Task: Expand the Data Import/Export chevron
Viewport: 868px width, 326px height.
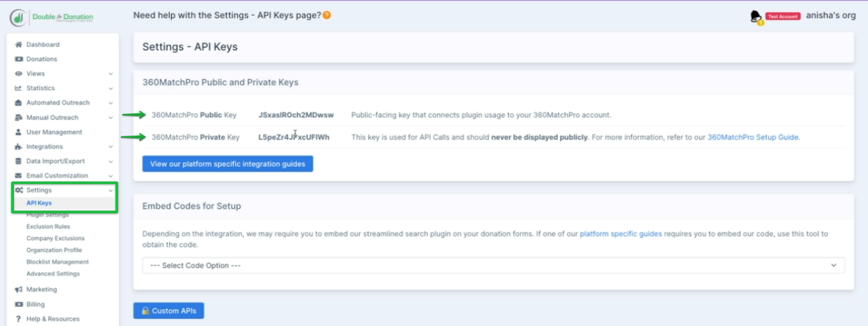Action: (x=111, y=162)
